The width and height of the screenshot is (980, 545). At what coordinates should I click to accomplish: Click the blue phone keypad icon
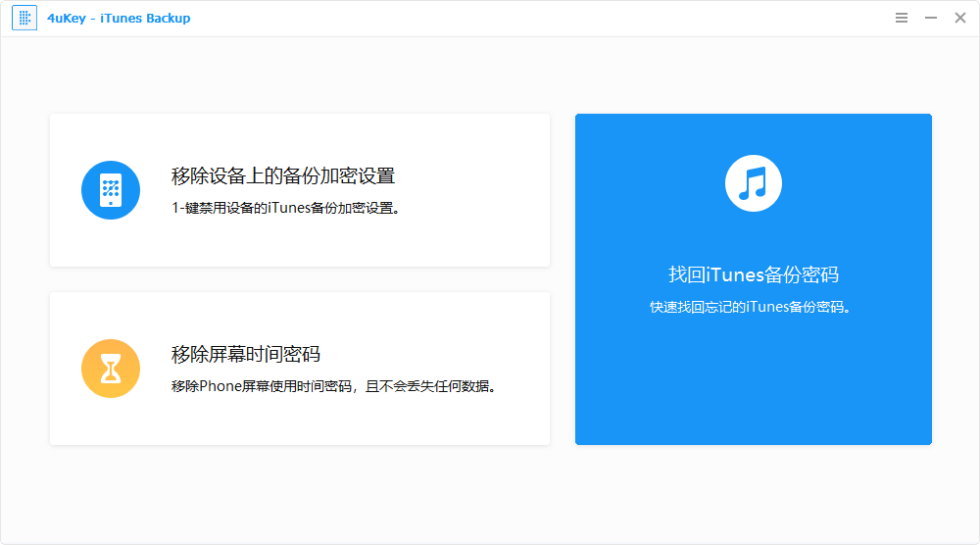click(x=111, y=190)
